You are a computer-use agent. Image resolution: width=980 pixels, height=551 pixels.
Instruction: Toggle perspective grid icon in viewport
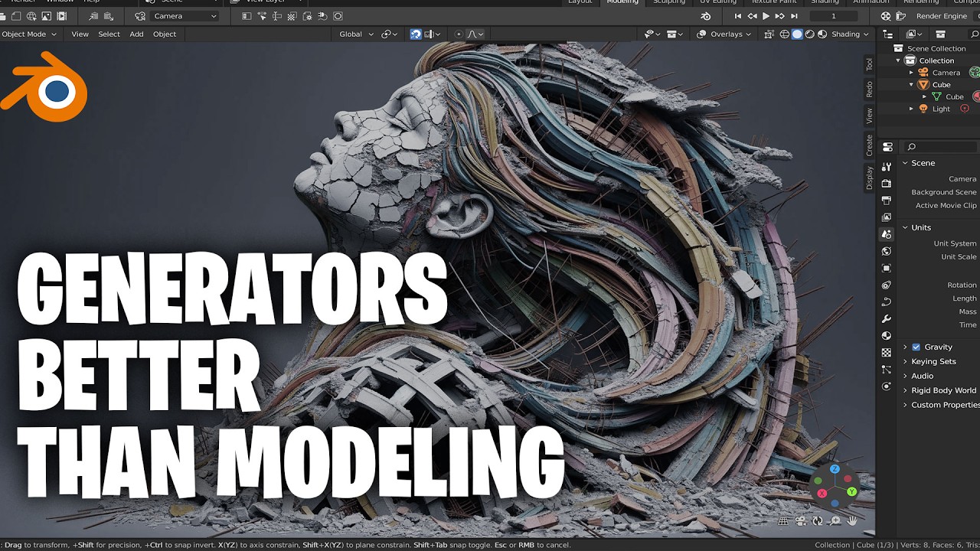(782, 520)
